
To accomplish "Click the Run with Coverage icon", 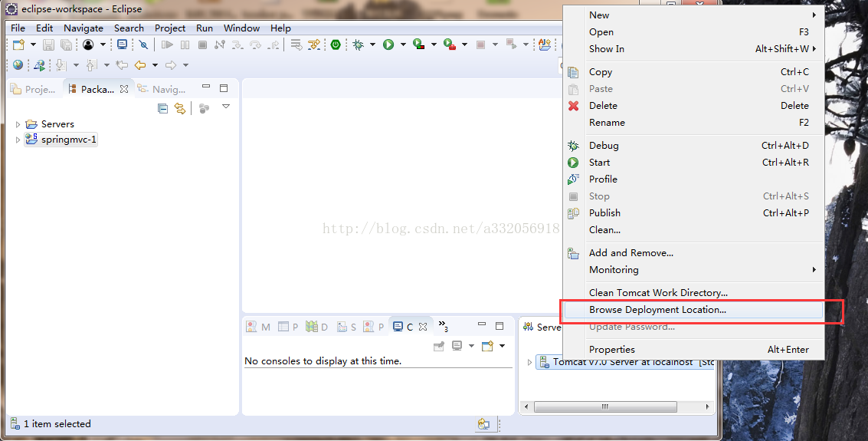I will pos(419,45).
